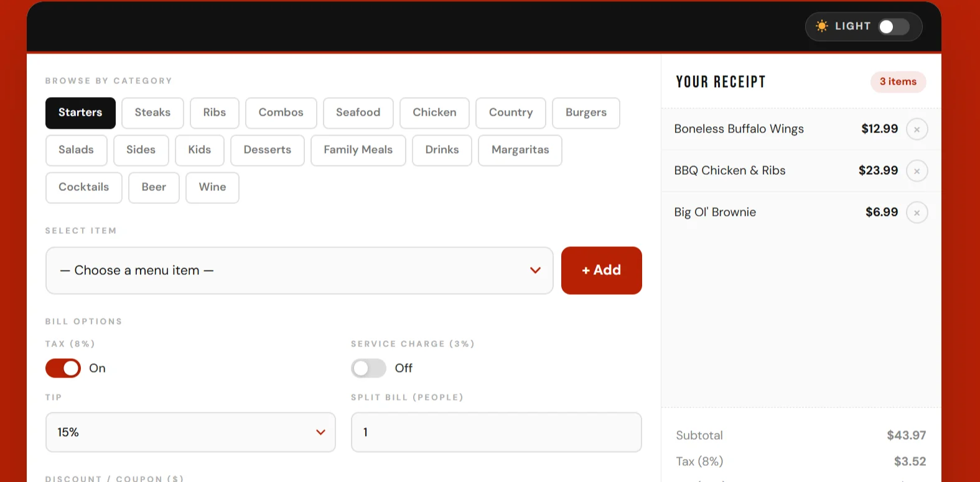Select the Wine category button
Screen dimensions: 980x482
(212, 188)
